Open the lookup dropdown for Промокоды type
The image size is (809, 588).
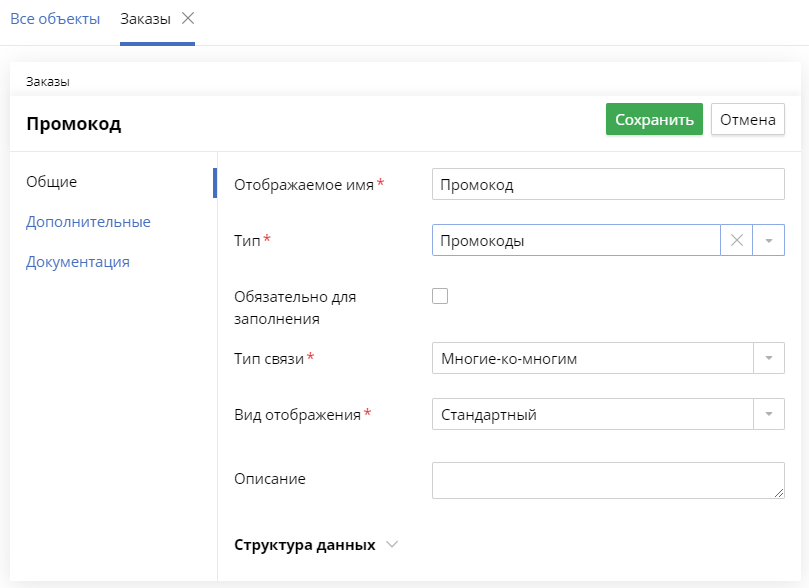pos(767,240)
